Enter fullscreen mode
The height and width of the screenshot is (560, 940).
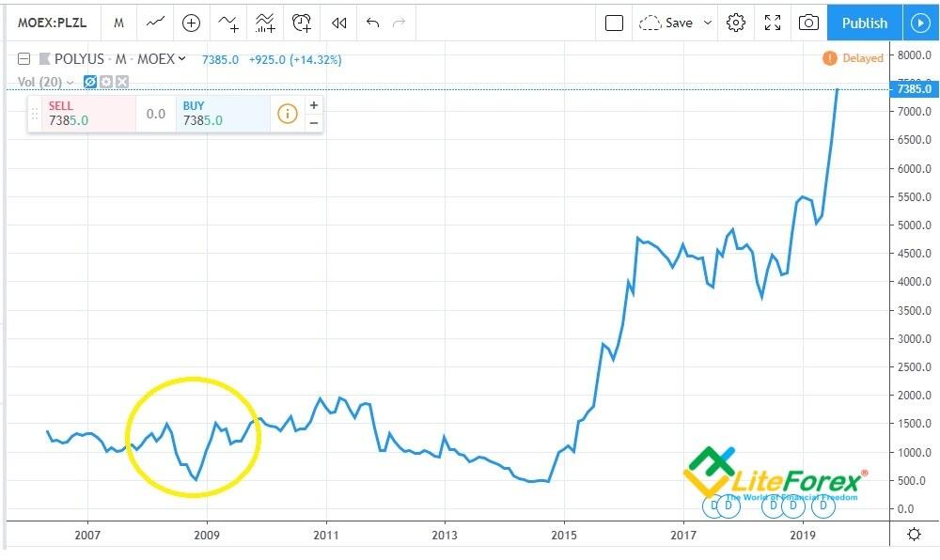(x=773, y=23)
